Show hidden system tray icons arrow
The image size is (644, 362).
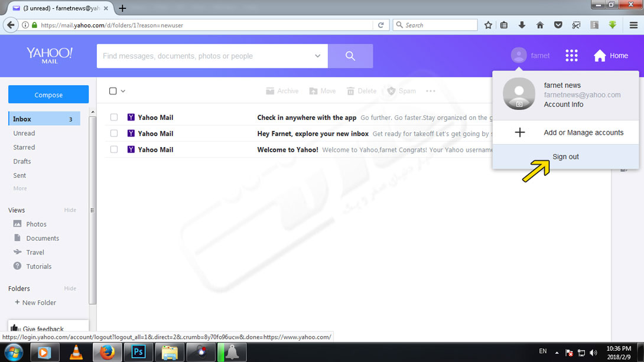(557, 352)
